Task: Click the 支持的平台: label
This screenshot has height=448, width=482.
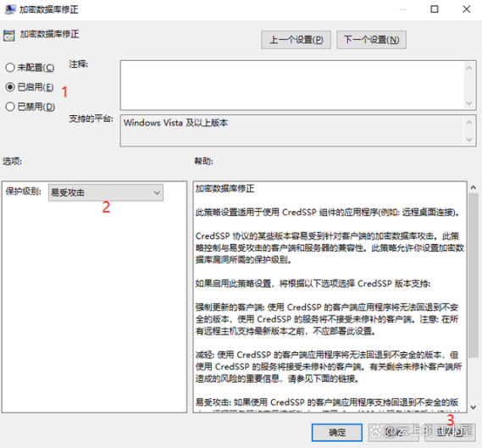Action: (91, 119)
